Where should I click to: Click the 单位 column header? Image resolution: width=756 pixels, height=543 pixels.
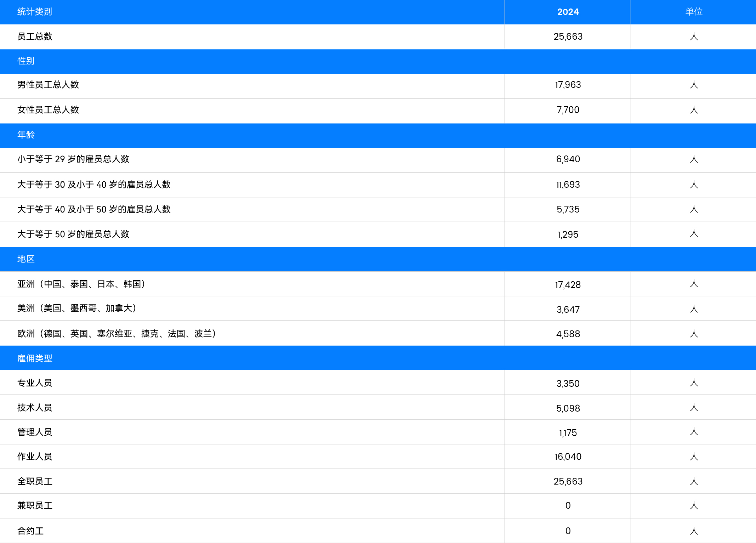pos(694,12)
